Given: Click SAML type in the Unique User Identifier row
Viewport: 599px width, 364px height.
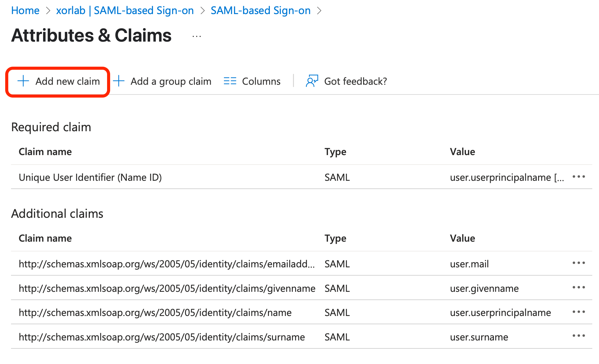Looking at the screenshot, I should click(337, 177).
